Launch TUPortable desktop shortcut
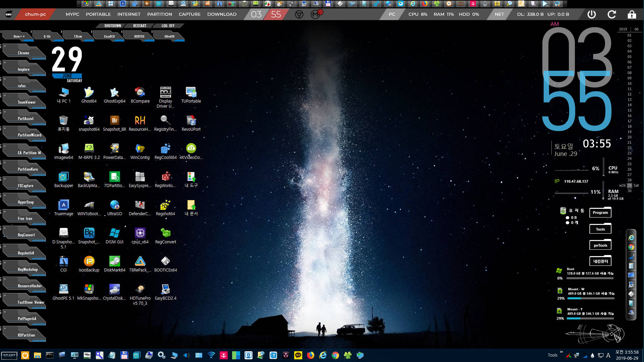Image resolution: width=644 pixels, height=362 pixels. tap(191, 95)
